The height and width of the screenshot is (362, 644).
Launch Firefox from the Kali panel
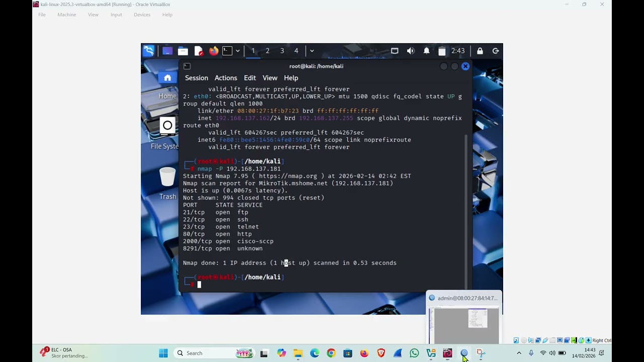click(x=214, y=51)
